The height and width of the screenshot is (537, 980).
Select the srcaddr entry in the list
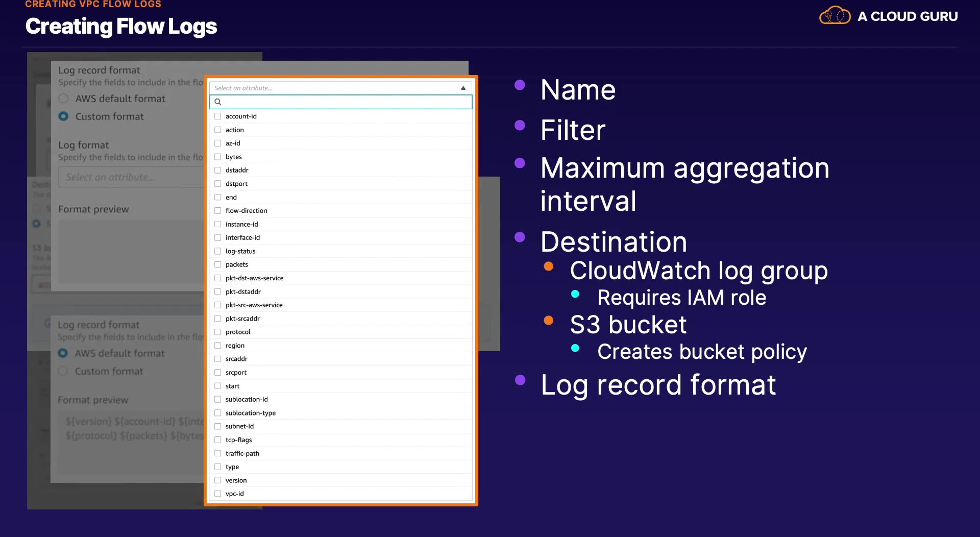point(236,359)
